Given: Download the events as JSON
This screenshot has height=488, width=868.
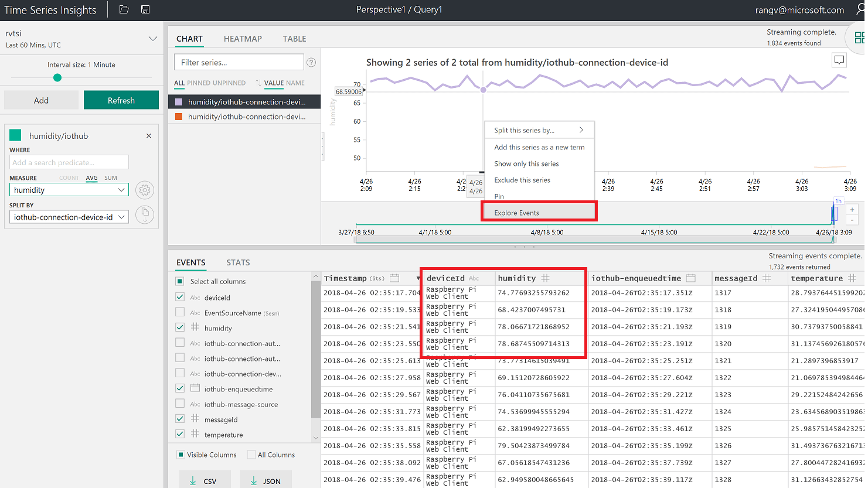Looking at the screenshot, I should click(266, 481).
